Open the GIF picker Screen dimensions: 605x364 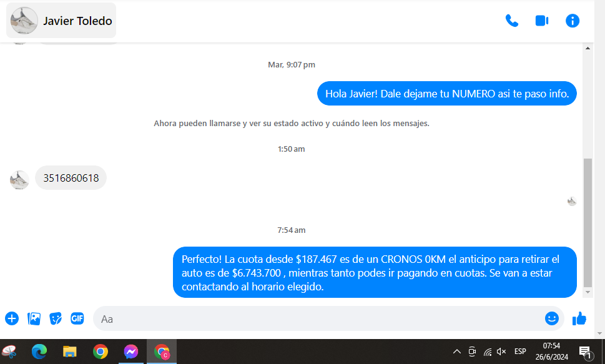[x=77, y=318]
